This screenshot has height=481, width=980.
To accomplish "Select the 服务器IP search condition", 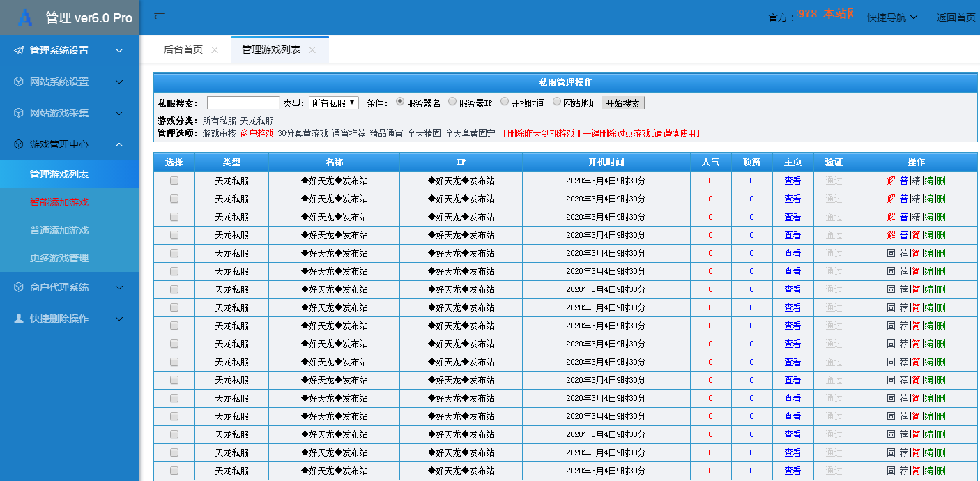I will click(452, 102).
